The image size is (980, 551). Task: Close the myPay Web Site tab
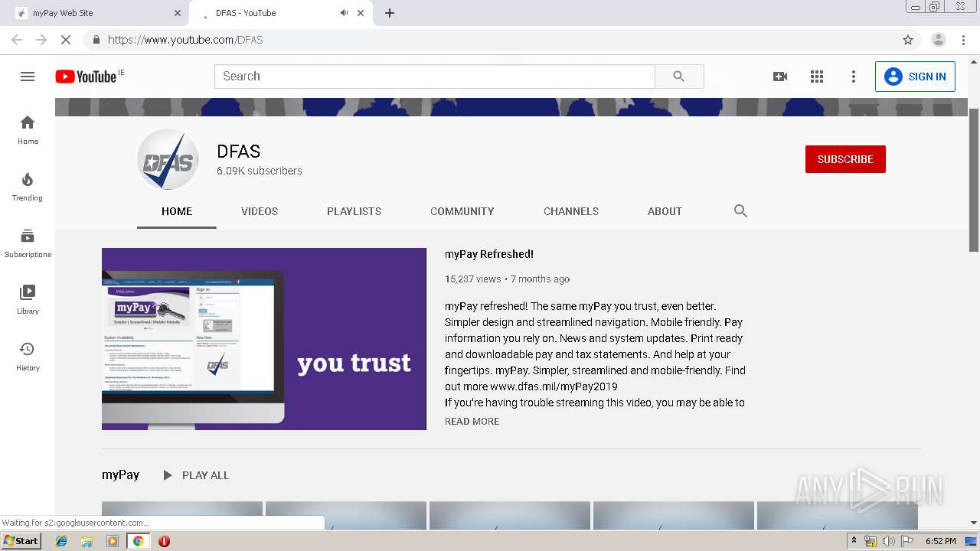178,13
